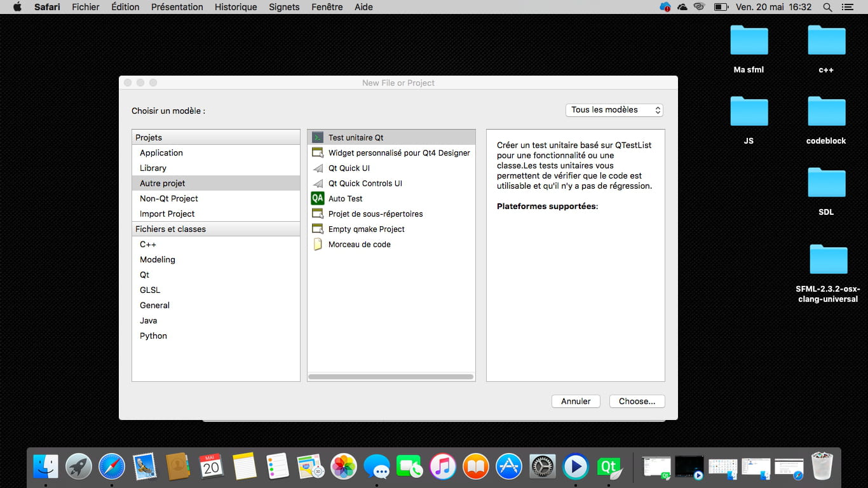Image resolution: width=868 pixels, height=488 pixels.
Task: Open the Signets menu
Action: click(284, 7)
